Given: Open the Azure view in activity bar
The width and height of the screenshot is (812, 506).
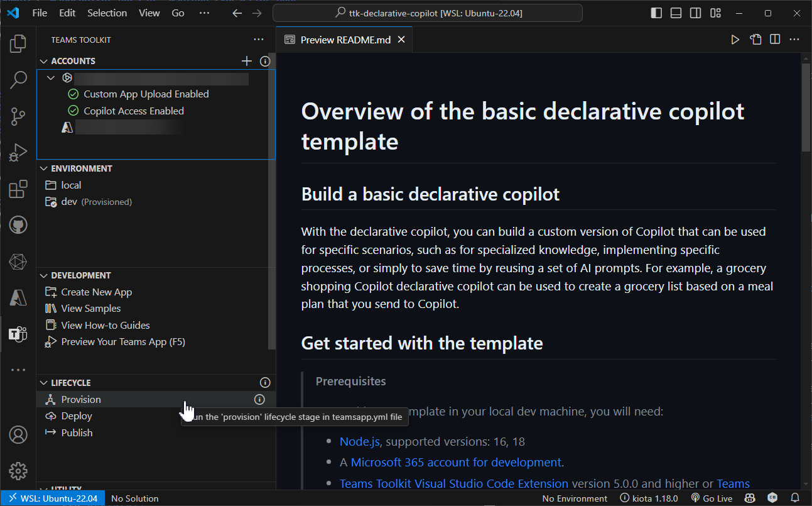Looking at the screenshot, I should coord(18,297).
